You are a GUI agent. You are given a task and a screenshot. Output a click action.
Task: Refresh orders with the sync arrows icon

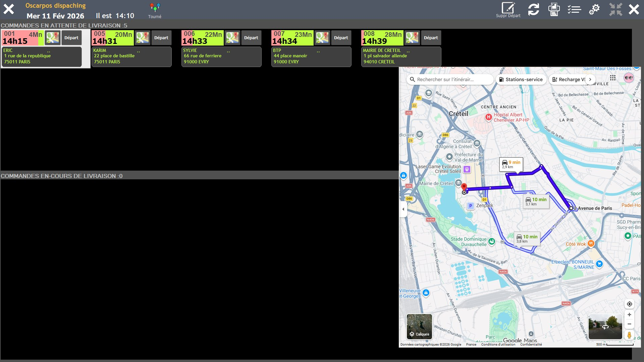click(x=533, y=9)
